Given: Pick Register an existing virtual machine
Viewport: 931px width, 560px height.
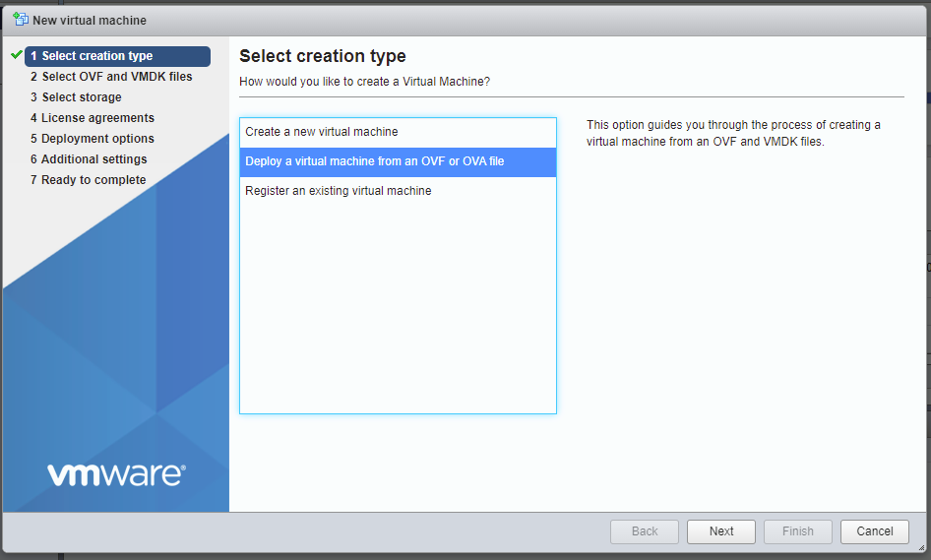Looking at the screenshot, I should (339, 191).
